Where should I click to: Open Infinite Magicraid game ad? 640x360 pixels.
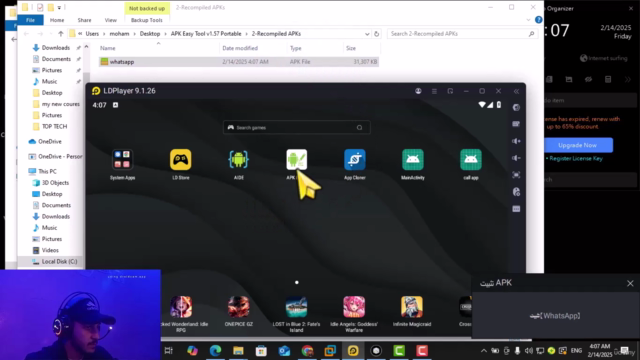click(412, 307)
